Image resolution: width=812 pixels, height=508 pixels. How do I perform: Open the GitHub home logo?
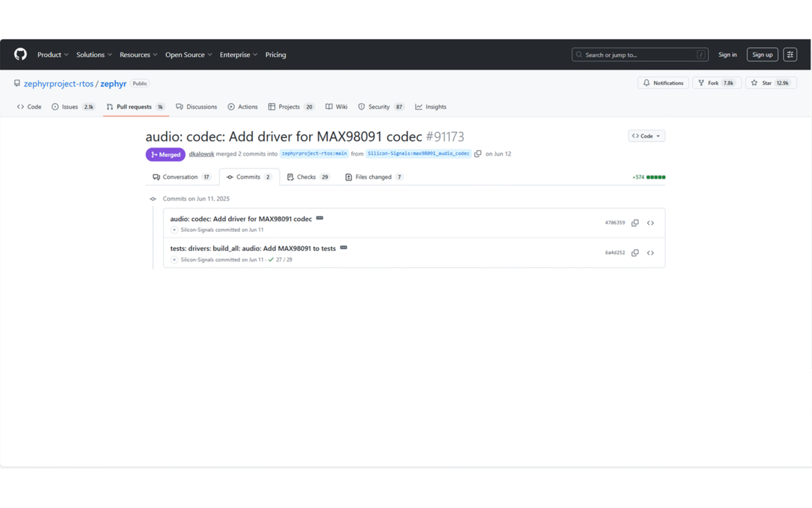pyautogui.click(x=20, y=54)
